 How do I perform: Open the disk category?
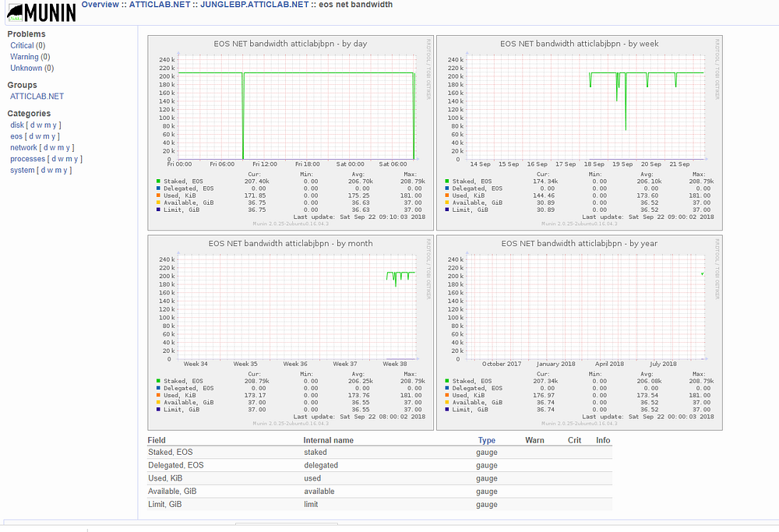[17, 125]
